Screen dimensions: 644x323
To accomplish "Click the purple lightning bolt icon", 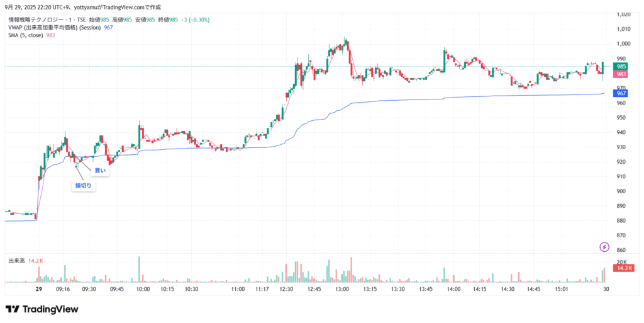I will click(x=604, y=247).
